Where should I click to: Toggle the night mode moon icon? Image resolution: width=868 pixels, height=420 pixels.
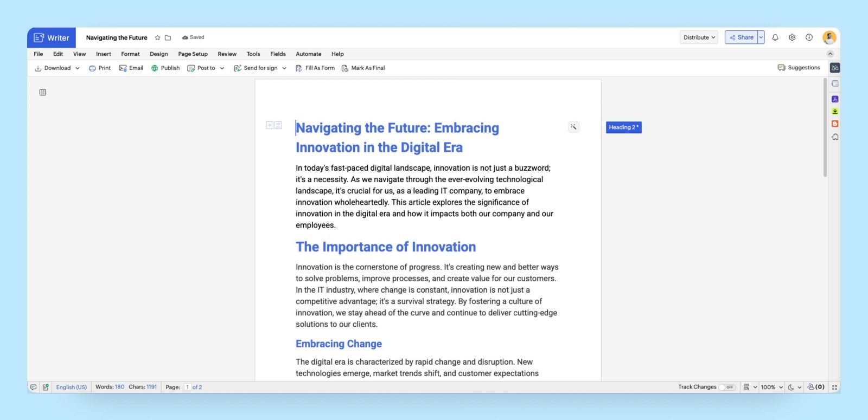click(x=791, y=387)
